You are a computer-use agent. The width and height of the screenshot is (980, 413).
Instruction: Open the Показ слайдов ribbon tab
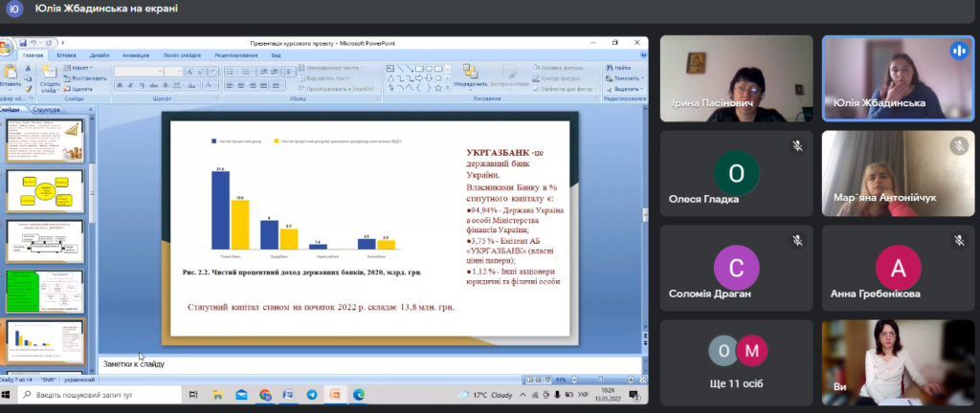[182, 55]
